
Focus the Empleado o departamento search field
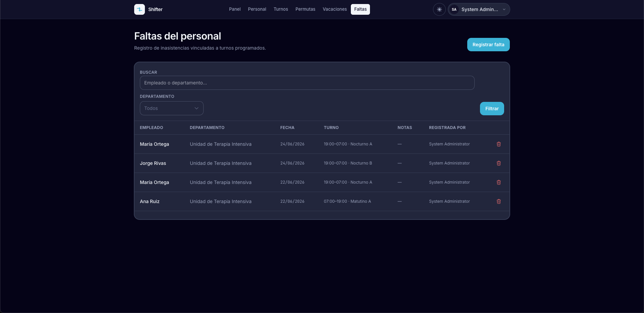pos(307,83)
